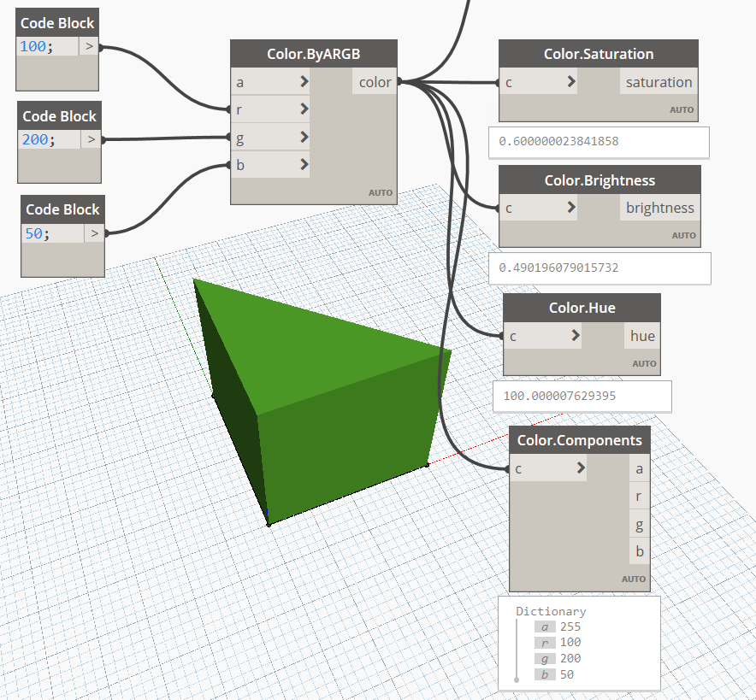Image resolution: width=756 pixels, height=700 pixels.
Task: Click the "hue" output port
Action: 642,336
